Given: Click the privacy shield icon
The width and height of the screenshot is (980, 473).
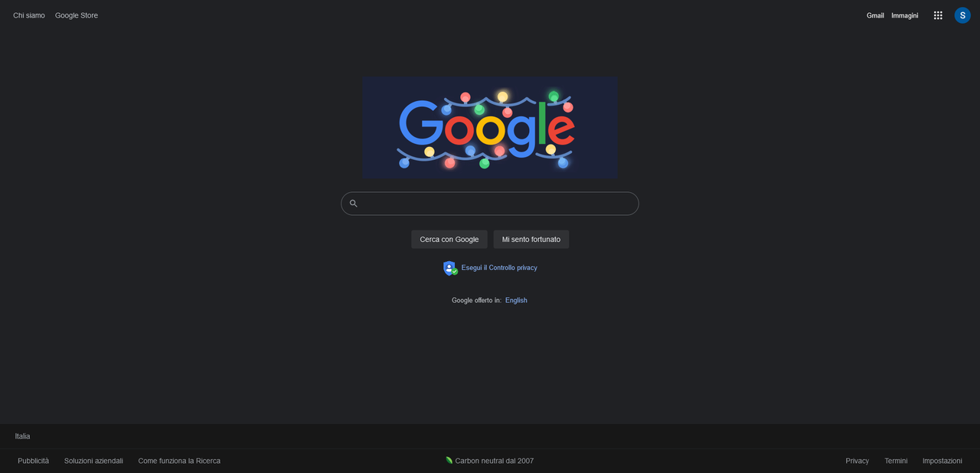Looking at the screenshot, I should tap(450, 268).
